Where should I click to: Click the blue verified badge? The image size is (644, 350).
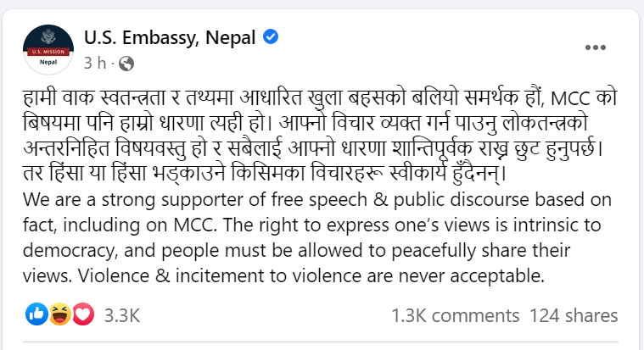tap(271, 38)
